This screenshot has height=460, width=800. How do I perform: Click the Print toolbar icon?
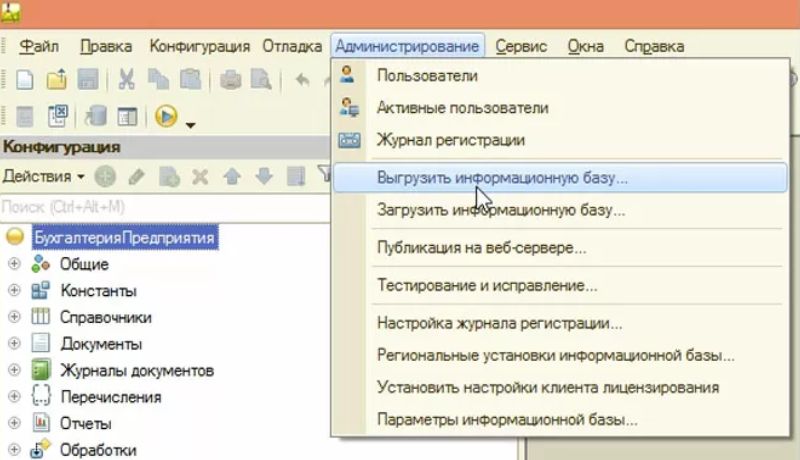(231, 80)
